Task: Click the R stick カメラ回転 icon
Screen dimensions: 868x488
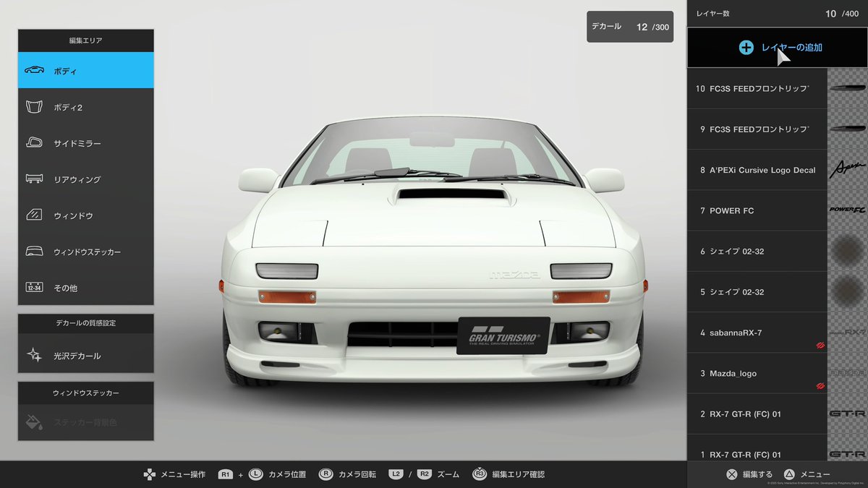Action: [x=325, y=475]
